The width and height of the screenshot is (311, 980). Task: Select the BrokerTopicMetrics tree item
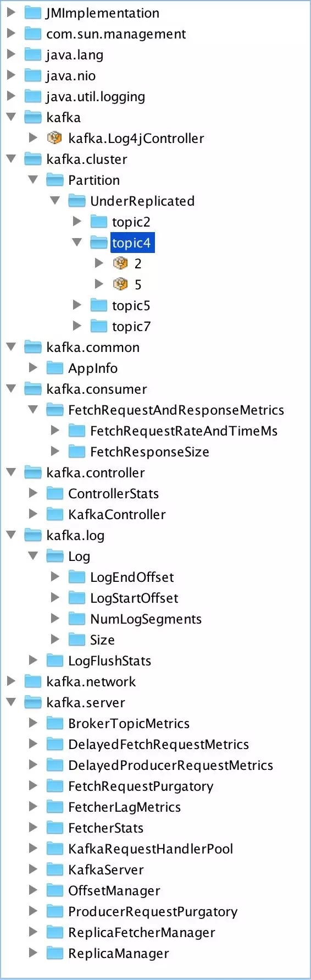[x=129, y=723]
